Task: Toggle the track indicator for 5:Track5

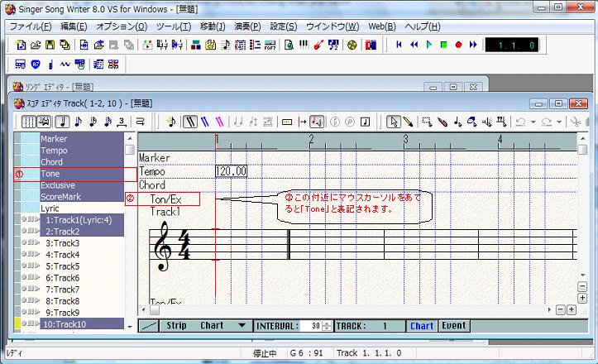Action: tap(31, 266)
